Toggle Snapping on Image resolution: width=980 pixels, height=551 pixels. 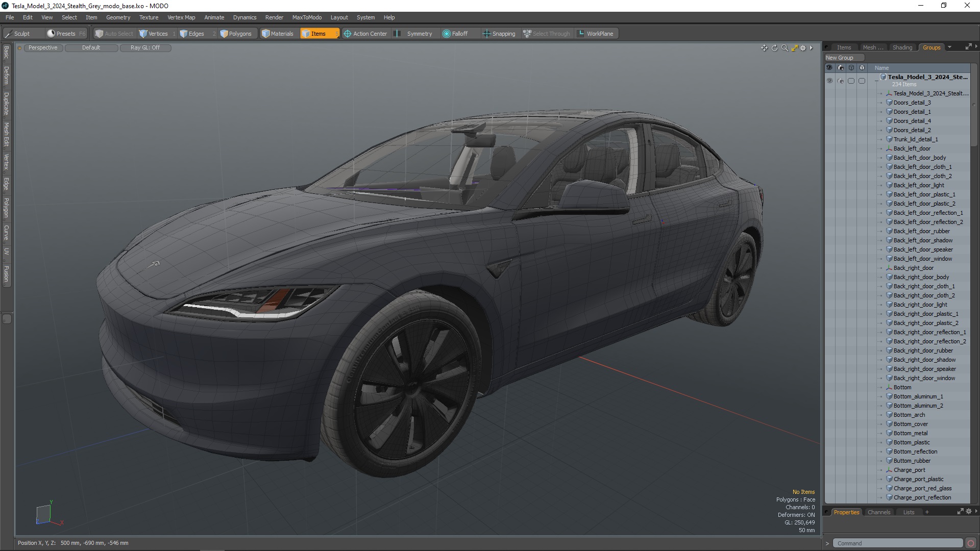coord(499,34)
